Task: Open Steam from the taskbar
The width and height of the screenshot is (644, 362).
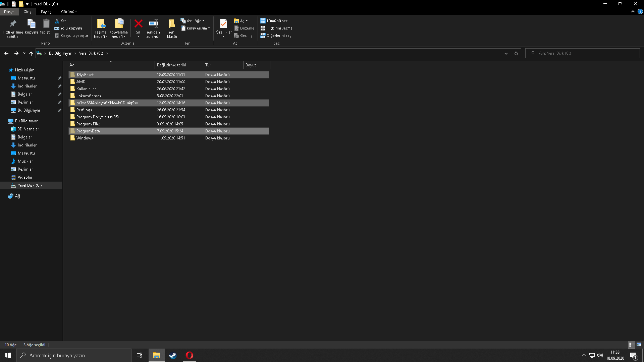Action: [x=173, y=355]
